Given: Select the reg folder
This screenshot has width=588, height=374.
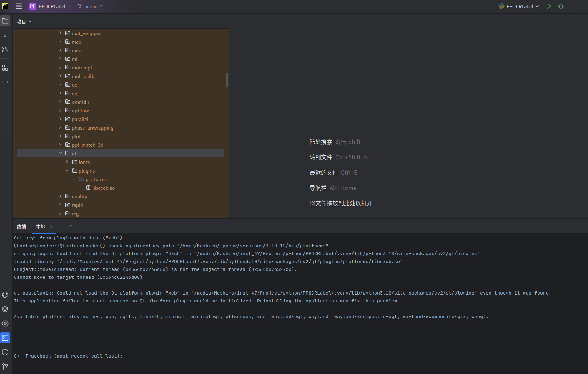Looking at the screenshot, I should click(72, 213).
